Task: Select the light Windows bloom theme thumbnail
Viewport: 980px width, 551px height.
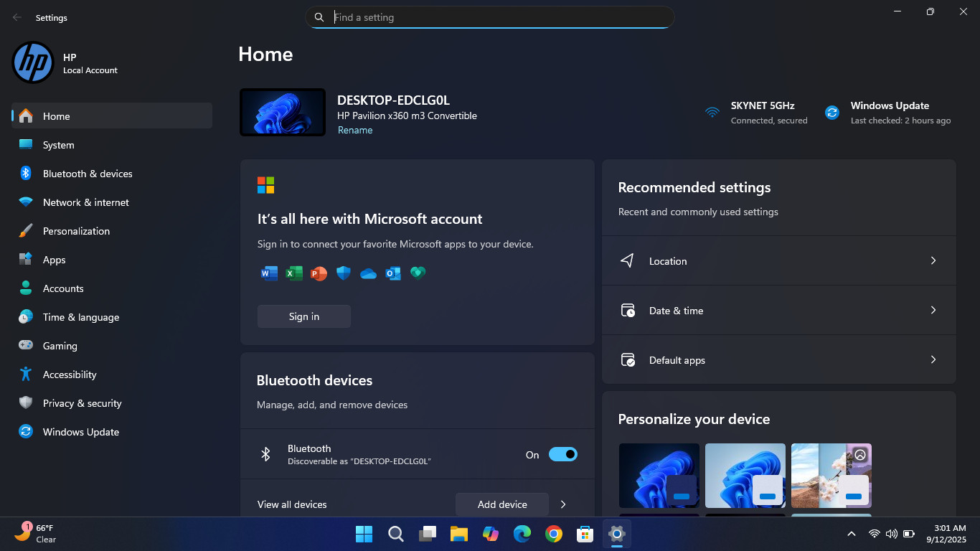Action: [745, 476]
